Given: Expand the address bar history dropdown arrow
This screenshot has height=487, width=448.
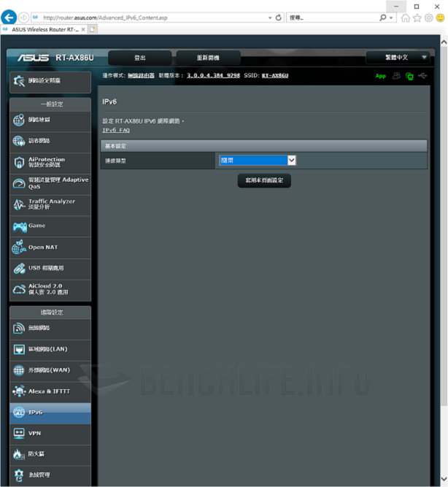Looking at the screenshot, I should pyautogui.click(x=270, y=18).
